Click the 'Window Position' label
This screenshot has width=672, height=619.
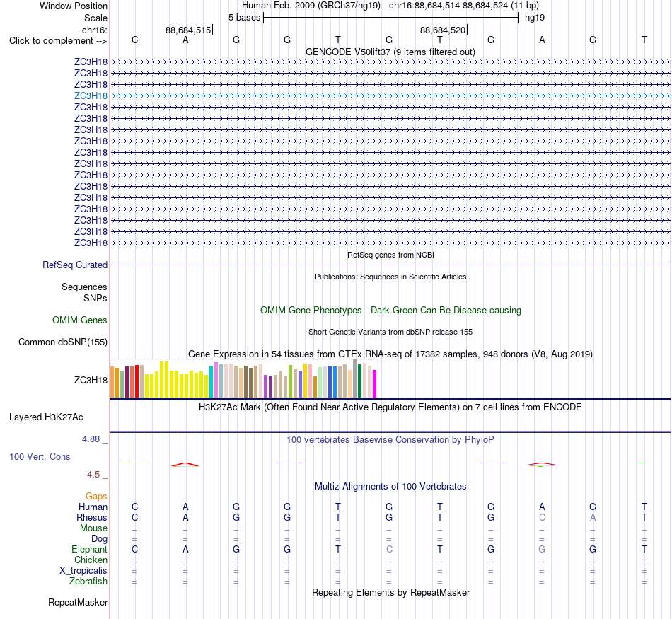coord(74,6)
